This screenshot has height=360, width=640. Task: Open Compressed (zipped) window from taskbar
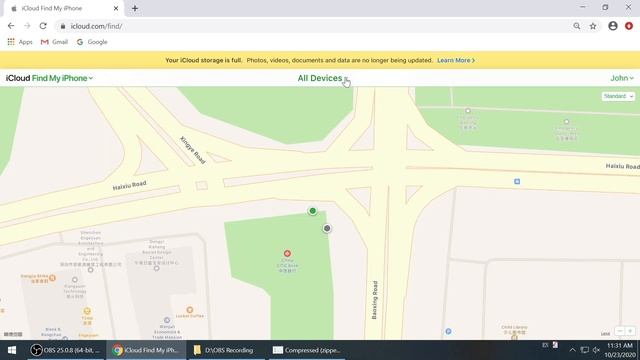pos(306,350)
